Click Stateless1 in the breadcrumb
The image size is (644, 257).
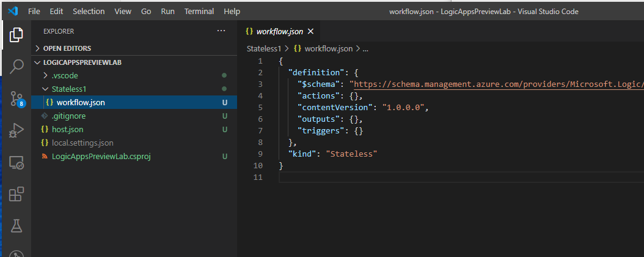(x=264, y=48)
